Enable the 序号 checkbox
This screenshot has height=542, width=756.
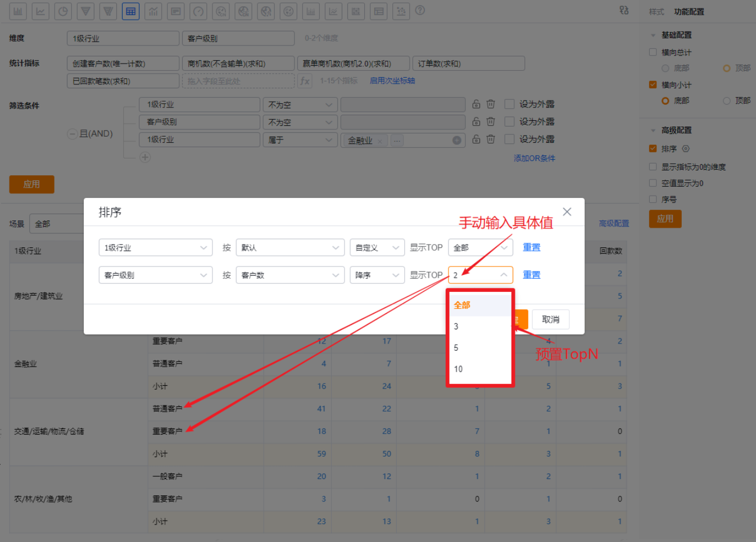653,200
